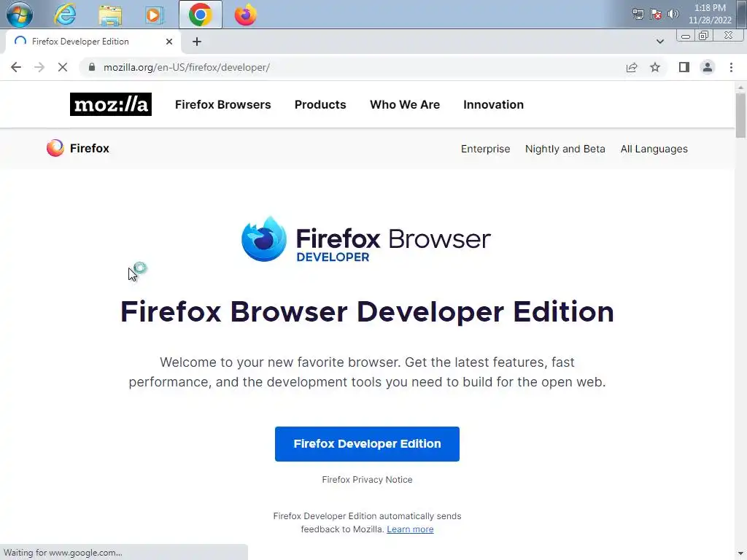The height and width of the screenshot is (560, 747).
Task: Click the scrollbar down arrow
Action: point(740,554)
